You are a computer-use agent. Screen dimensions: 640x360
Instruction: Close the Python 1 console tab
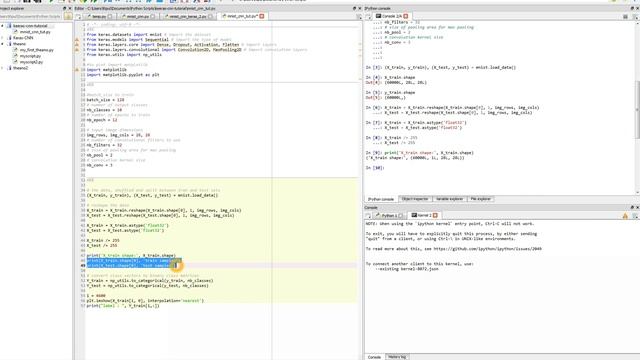click(x=401, y=216)
